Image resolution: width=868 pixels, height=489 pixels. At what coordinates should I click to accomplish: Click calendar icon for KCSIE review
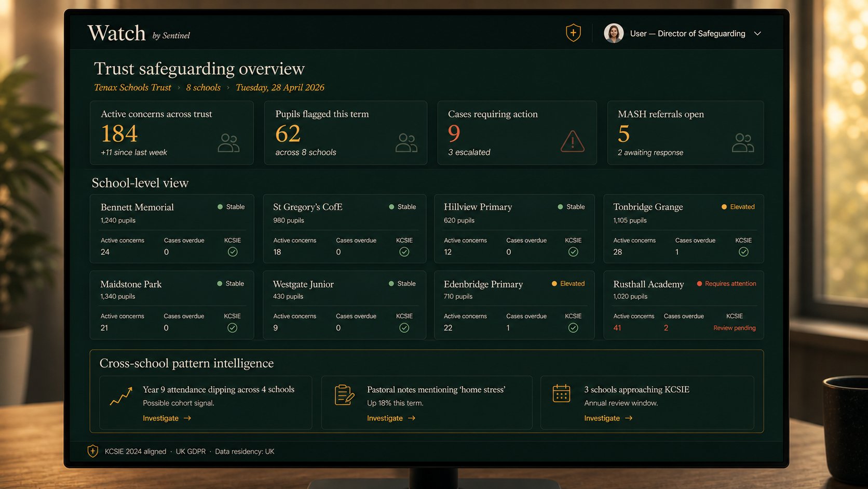(x=561, y=393)
